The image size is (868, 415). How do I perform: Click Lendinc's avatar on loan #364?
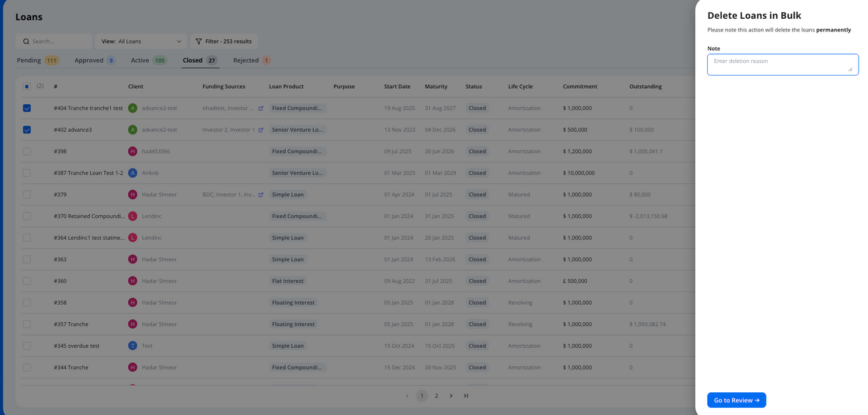pos(133,237)
